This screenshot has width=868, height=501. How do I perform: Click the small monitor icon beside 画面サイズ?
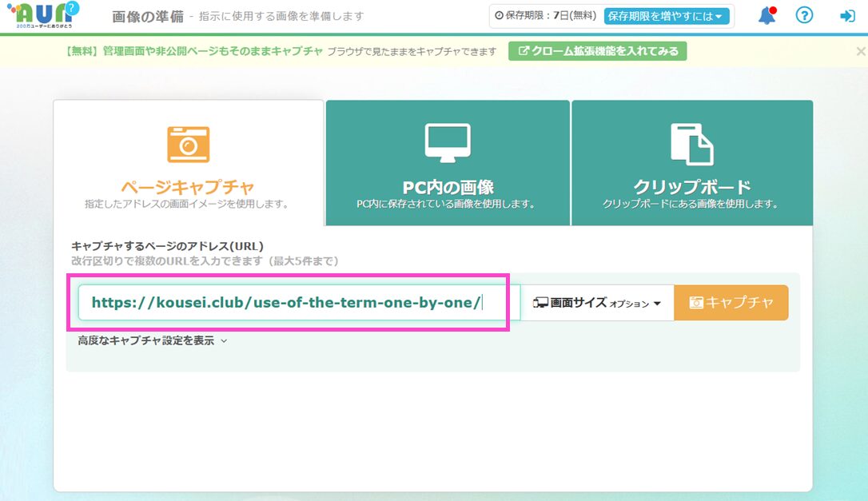[540, 303]
